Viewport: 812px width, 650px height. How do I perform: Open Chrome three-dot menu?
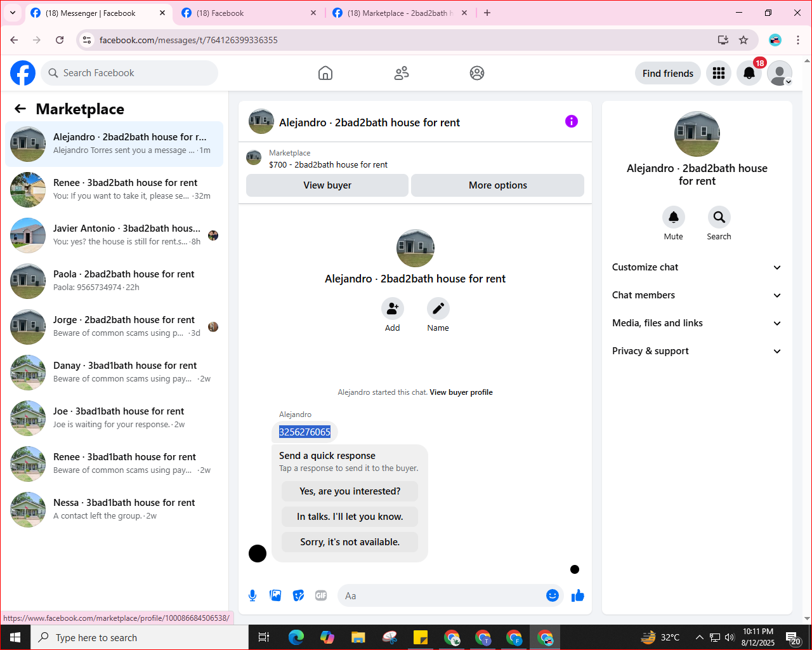[798, 40]
